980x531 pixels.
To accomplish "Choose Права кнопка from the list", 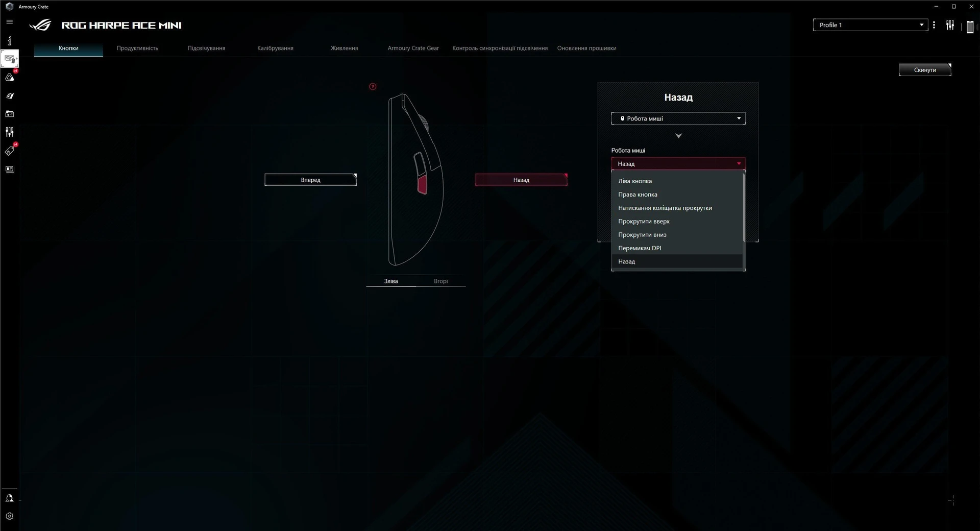I will coord(677,195).
